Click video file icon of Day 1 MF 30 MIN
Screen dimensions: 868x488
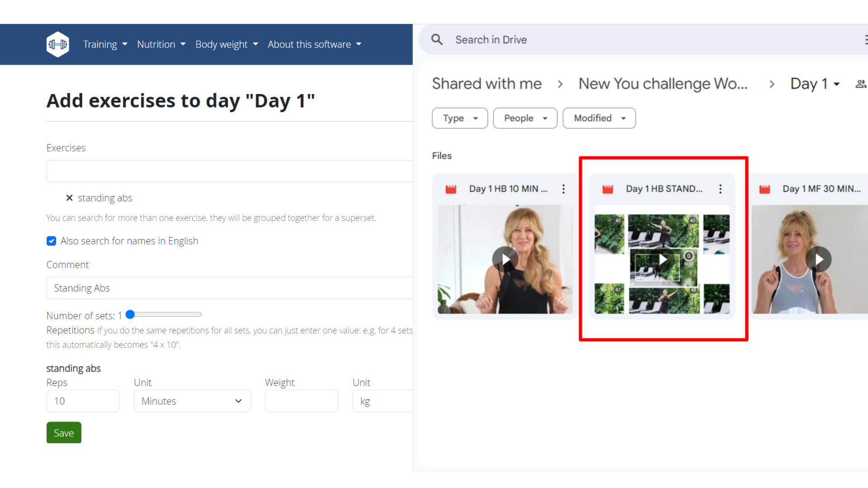click(764, 189)
